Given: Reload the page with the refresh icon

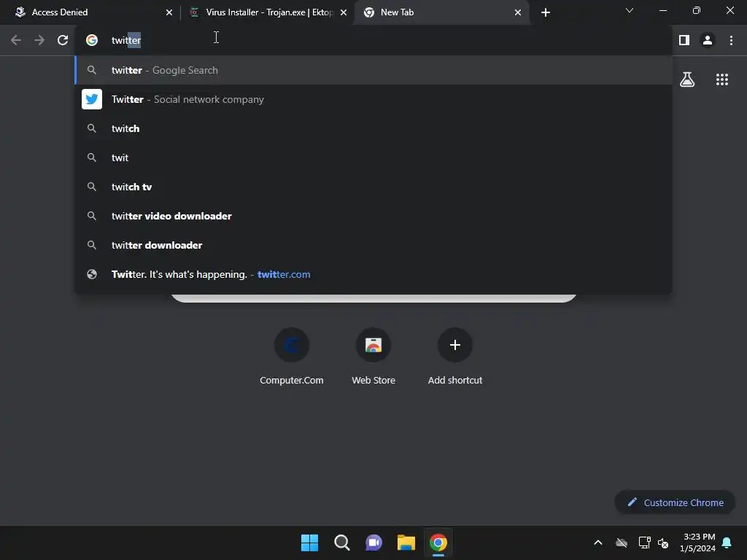Looking at the screenshot, I should 63,41.
